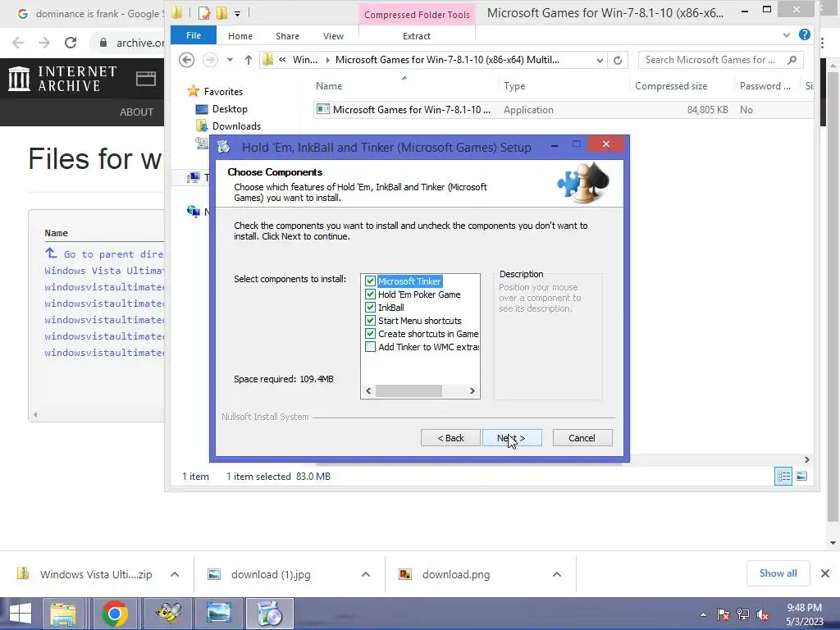Open recent locations dropdown in Explorer
The width and height of the screenshot is (840, 630).
230,60
